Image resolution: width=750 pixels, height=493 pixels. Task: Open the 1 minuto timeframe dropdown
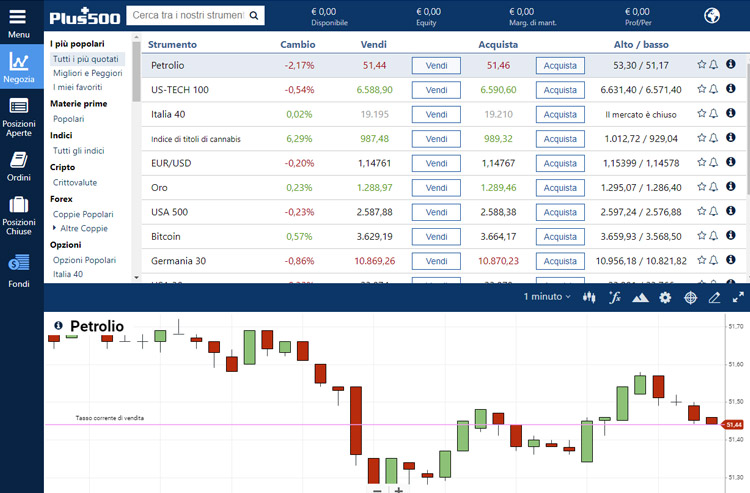point(547,297)
